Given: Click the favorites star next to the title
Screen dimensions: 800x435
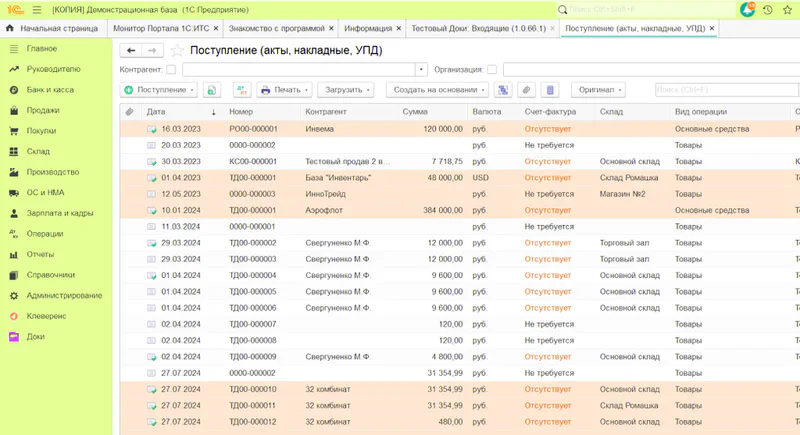Looking at the screenshot, I should 178,49.
